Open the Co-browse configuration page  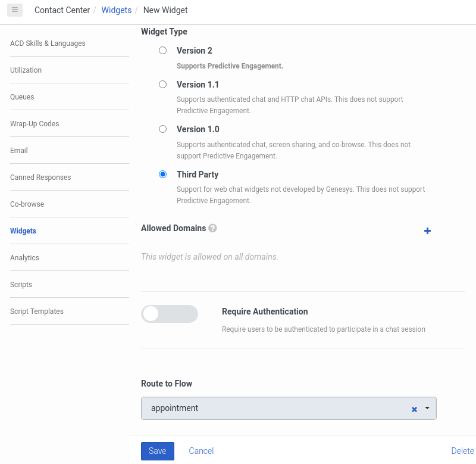pos(28,204)
